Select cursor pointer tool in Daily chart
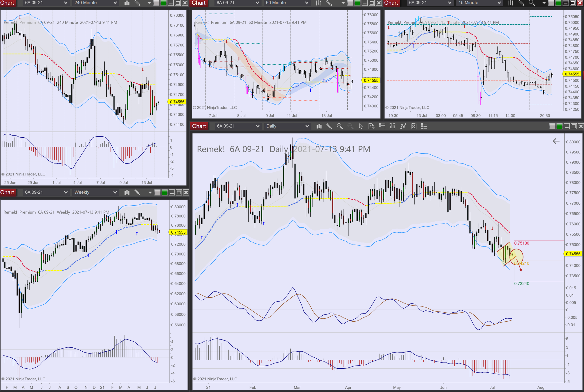 click(x=360, y=126)
